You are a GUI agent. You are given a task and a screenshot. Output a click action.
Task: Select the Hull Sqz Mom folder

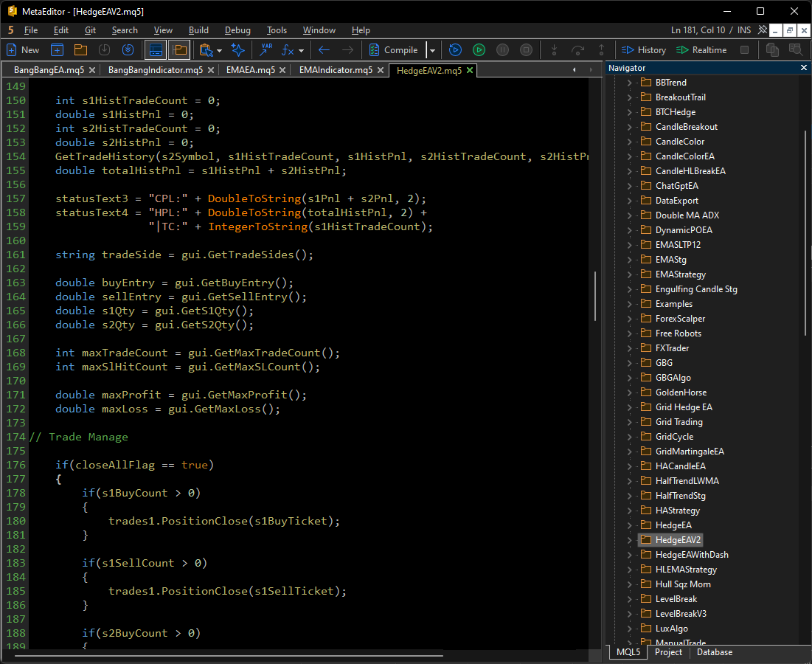[682, 584]
